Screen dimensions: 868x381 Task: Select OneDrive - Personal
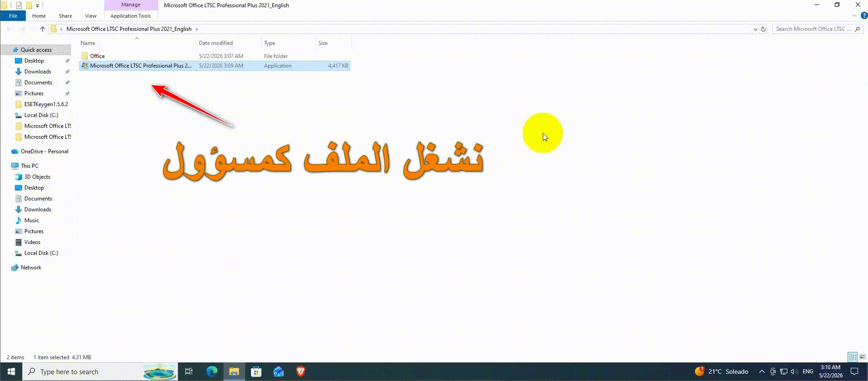pos(44,151)
